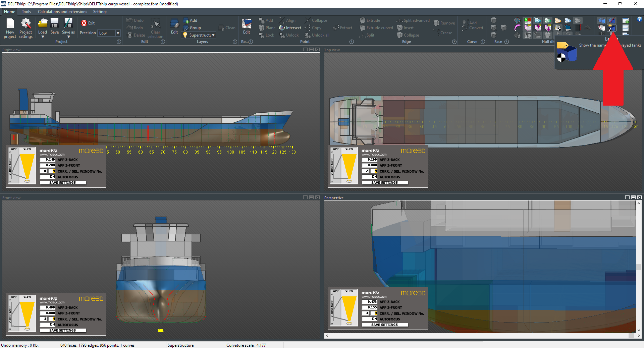The height and width of the screenshot is (348, 644).
Task: Toggle the green buttocks display
Action: click(548, 20)
